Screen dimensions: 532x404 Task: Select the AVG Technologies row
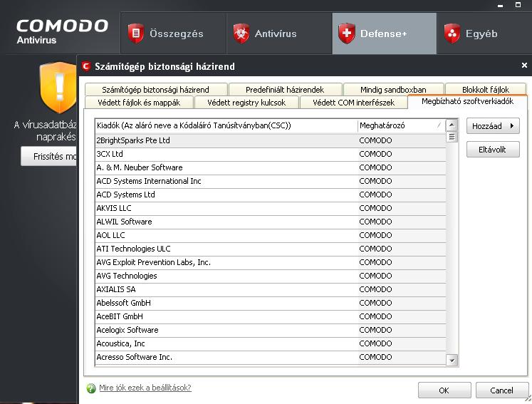(271, 276)
